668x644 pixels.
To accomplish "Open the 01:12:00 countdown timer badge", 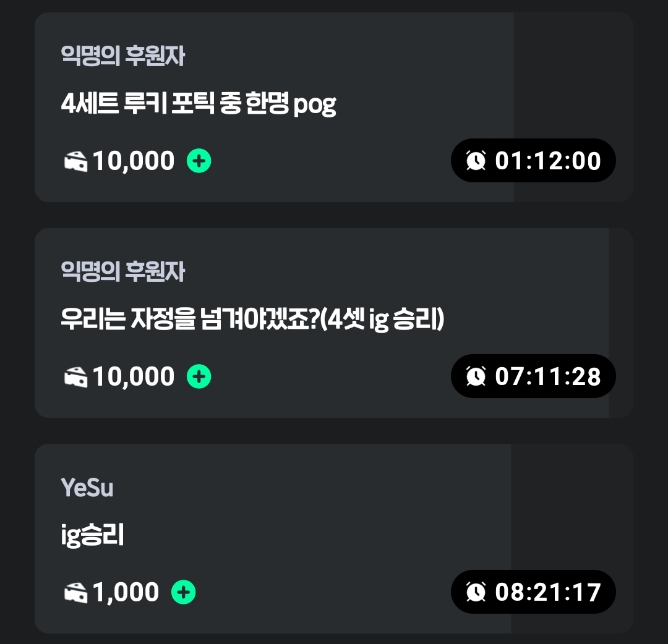I will (x=533, y=161).
